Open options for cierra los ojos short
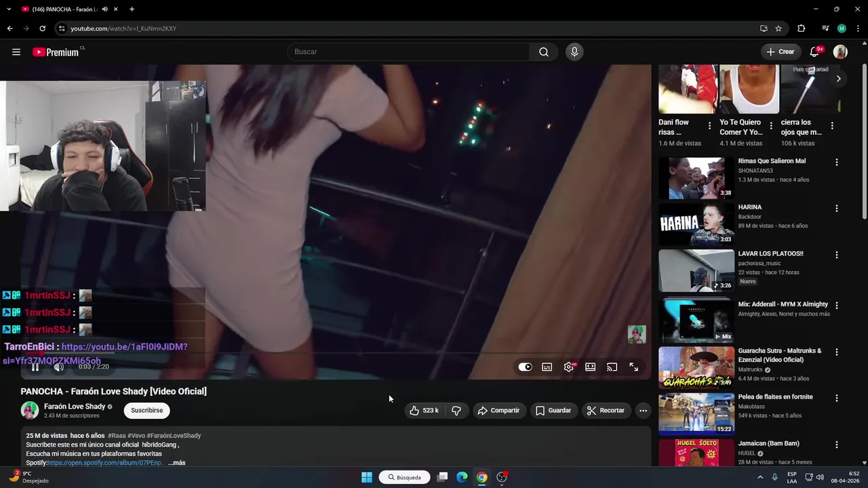 click(832, 126)
